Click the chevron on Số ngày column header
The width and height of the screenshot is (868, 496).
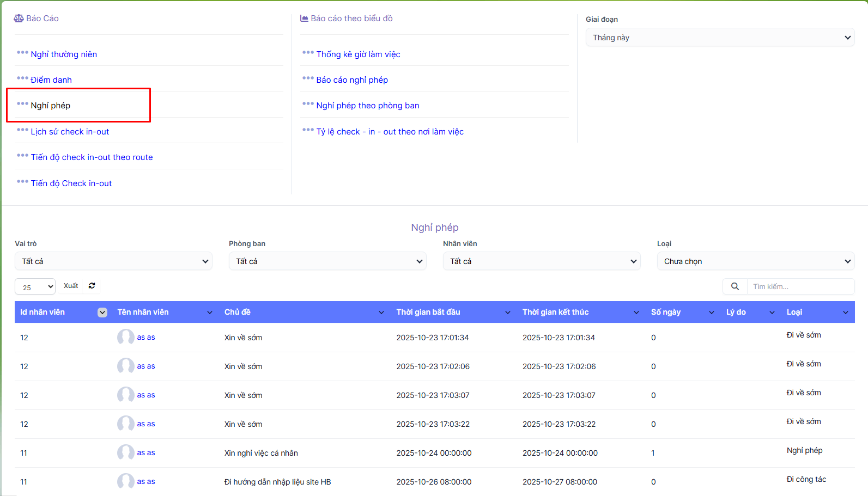pyautogui.click(x=711, y=313)
